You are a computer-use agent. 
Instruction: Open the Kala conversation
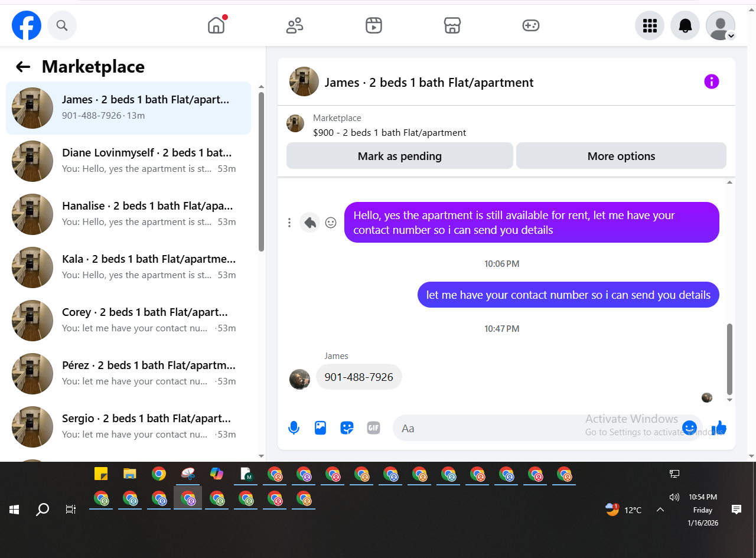(128, 267)
